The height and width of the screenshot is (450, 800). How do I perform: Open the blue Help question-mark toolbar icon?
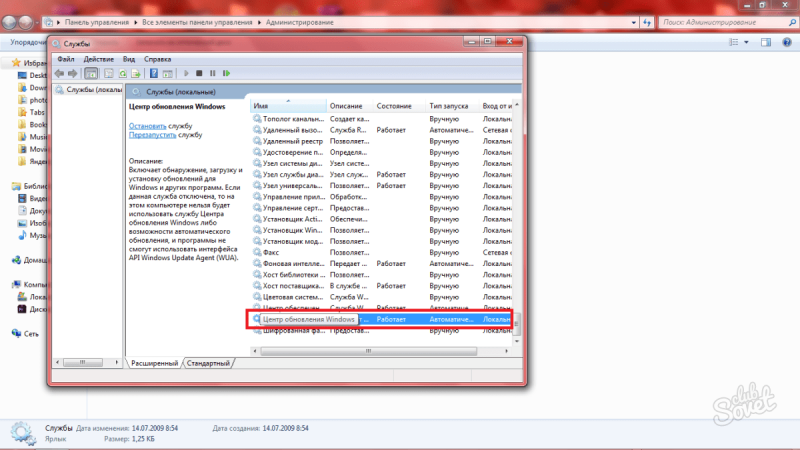point(154,73)
